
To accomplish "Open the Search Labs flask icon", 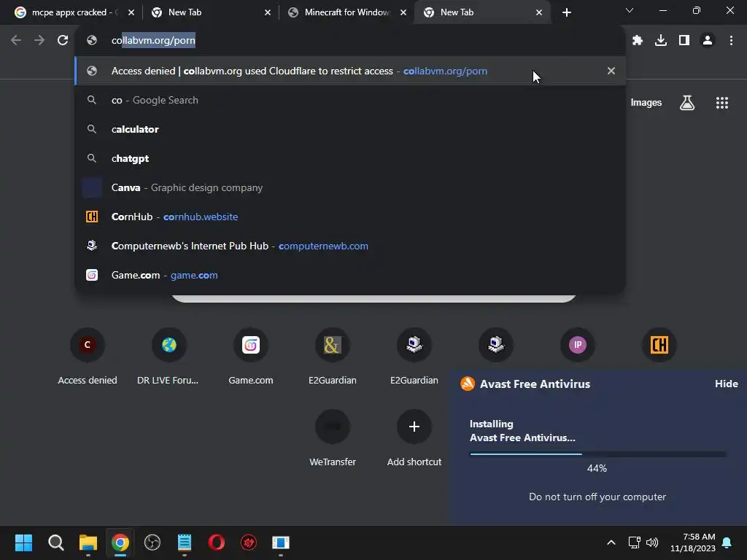I will (x=687, y=102).
